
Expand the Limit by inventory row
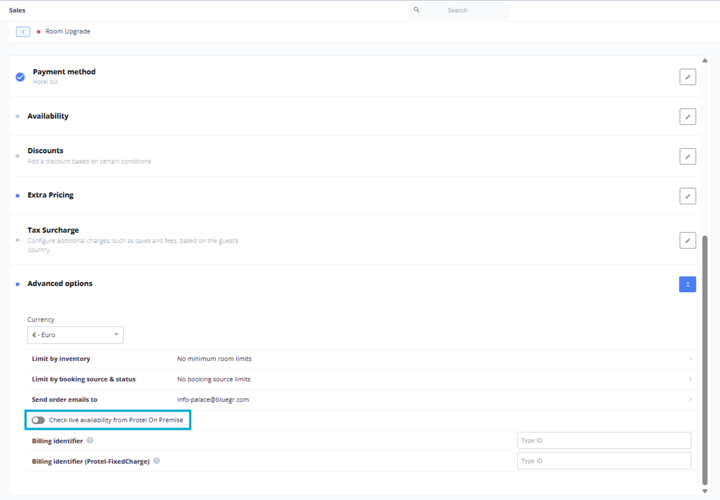click(x=690, y=358)
